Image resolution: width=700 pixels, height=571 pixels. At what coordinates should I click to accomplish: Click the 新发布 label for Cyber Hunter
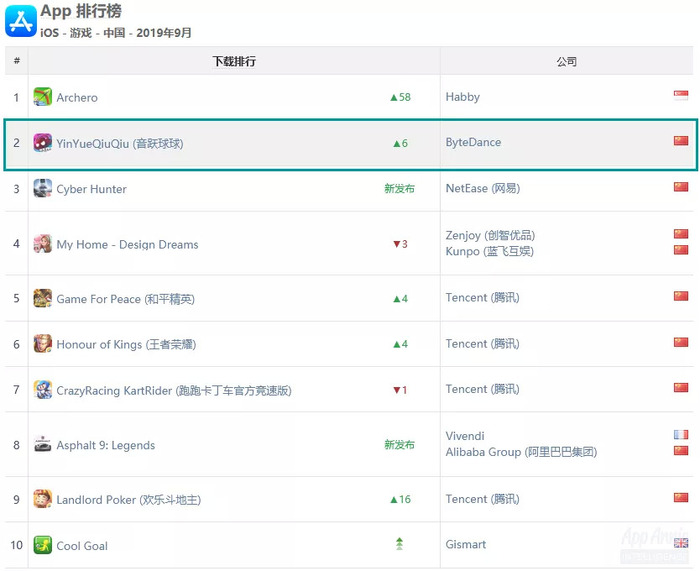399,189
